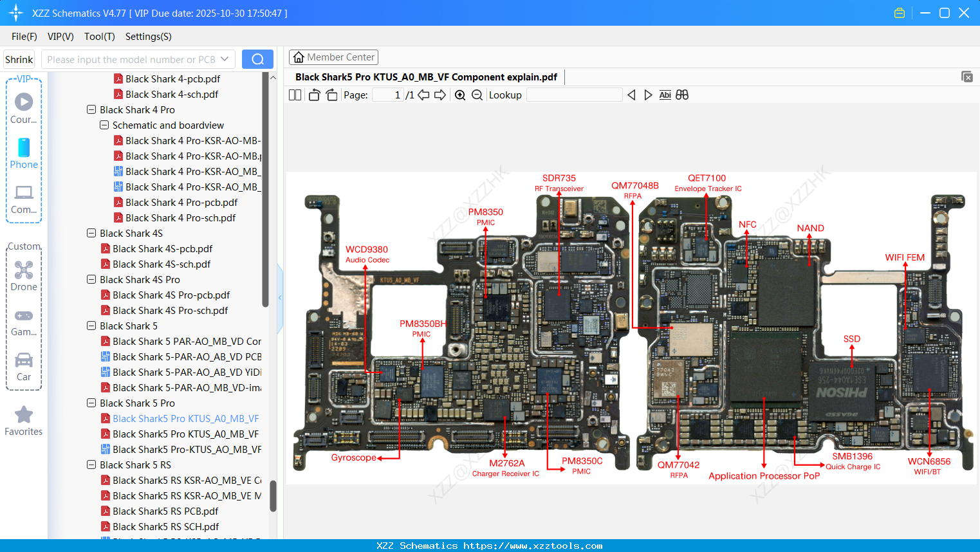Collapse the Black Shark 4S group
This screenshot has height=552, width=980.
(91, 233)
